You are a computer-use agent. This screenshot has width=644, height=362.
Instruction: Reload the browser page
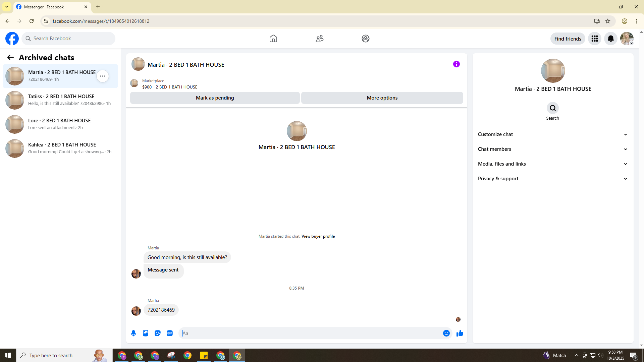click(32, 21)
